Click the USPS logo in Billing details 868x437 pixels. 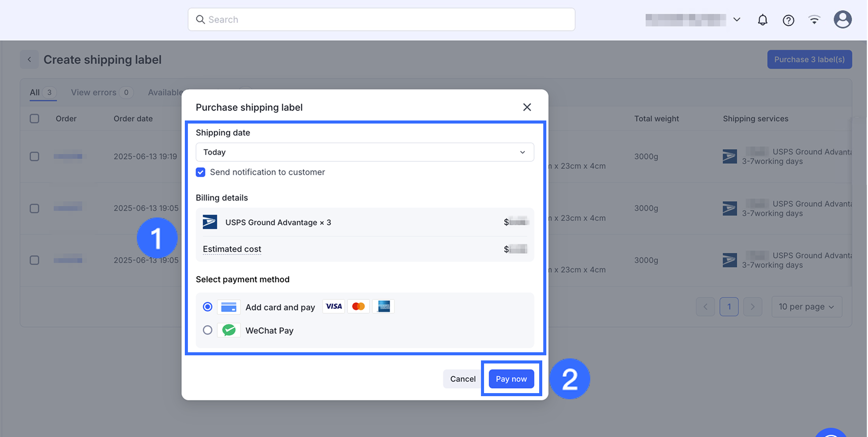coord(210,222)
